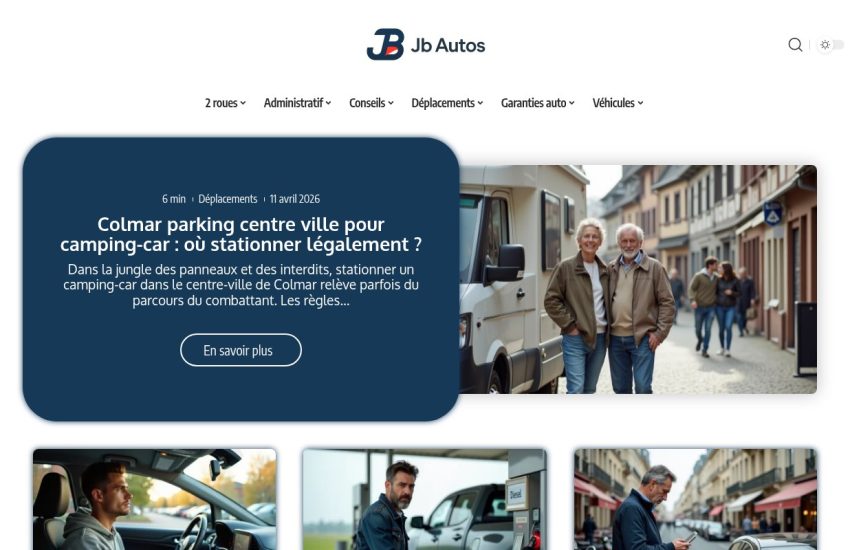
Task: Open the Conseils dropdown menu
Action: (x=371, y=103)
